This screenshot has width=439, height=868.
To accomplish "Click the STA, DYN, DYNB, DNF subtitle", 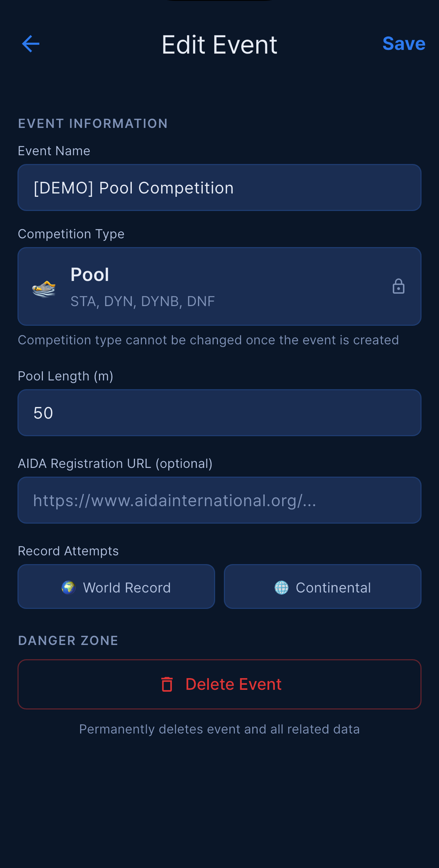I will click(x=143, y=301).
